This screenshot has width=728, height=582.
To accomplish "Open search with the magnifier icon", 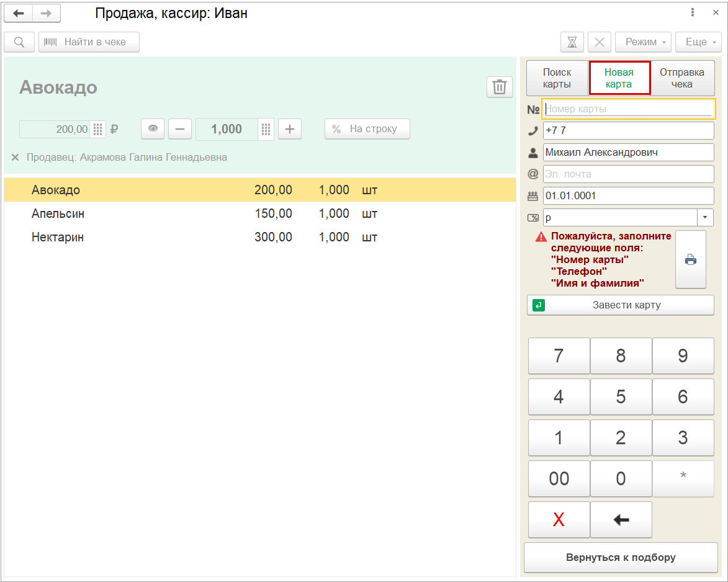I will 19,42.
